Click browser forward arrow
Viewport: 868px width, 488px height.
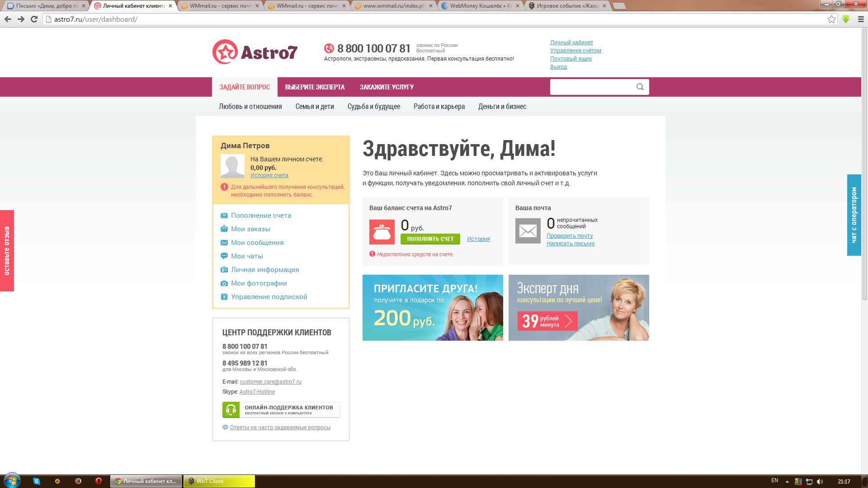(21, 19)
